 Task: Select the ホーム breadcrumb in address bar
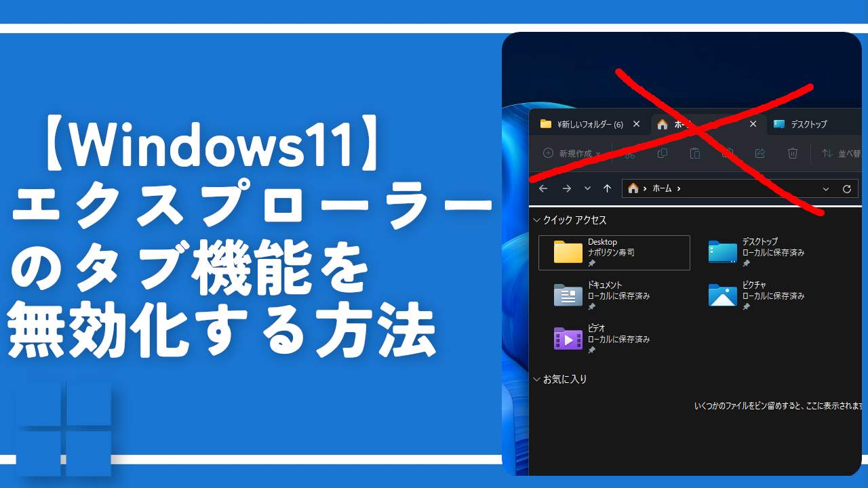[663, 188]
